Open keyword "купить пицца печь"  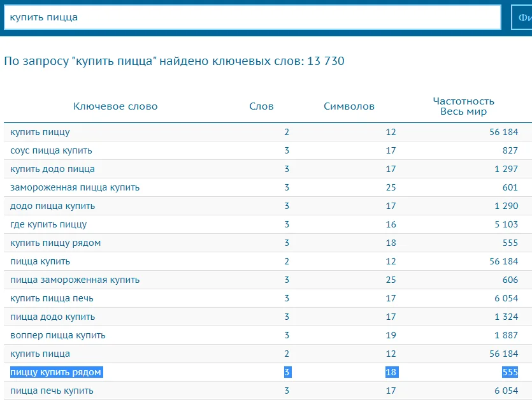[50, 298]
